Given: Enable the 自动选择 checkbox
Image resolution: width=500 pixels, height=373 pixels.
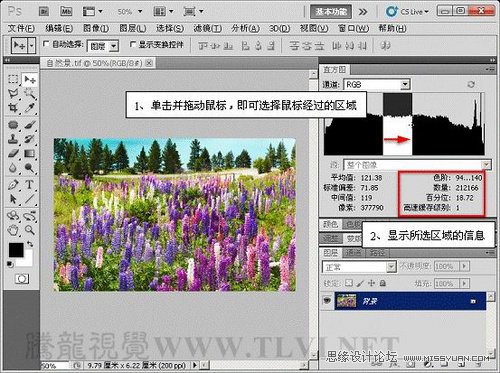Looking at the screenshot, I should (x=46, y=44).
